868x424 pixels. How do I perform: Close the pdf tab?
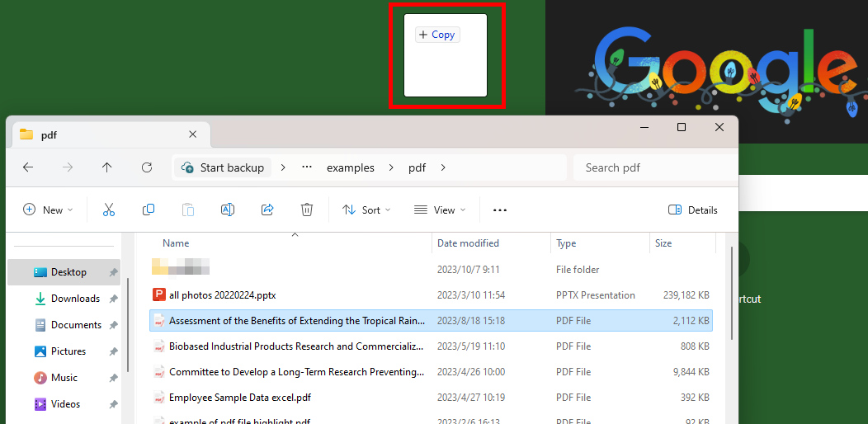tap(192, 134)
